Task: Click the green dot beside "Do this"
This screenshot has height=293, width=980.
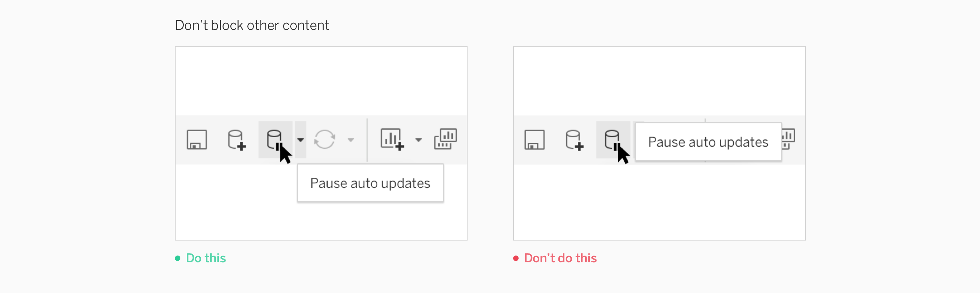Action: point(178,258)
